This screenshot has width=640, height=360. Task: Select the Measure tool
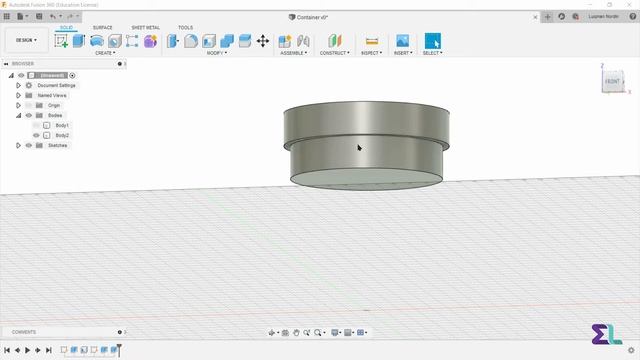(371, 41)
